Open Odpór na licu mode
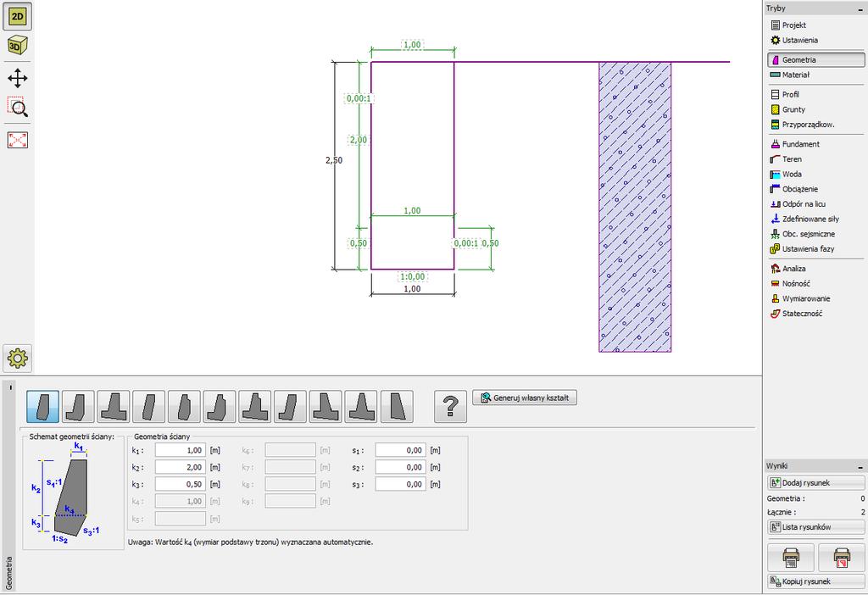The image size is (868, 595). (x=816, y=203)
